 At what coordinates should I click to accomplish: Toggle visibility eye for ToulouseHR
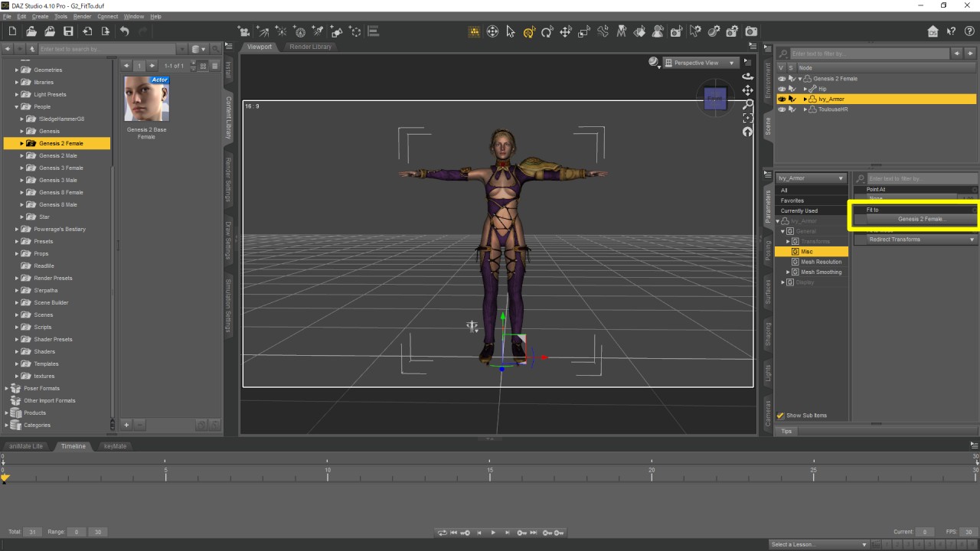pos(782,109)
